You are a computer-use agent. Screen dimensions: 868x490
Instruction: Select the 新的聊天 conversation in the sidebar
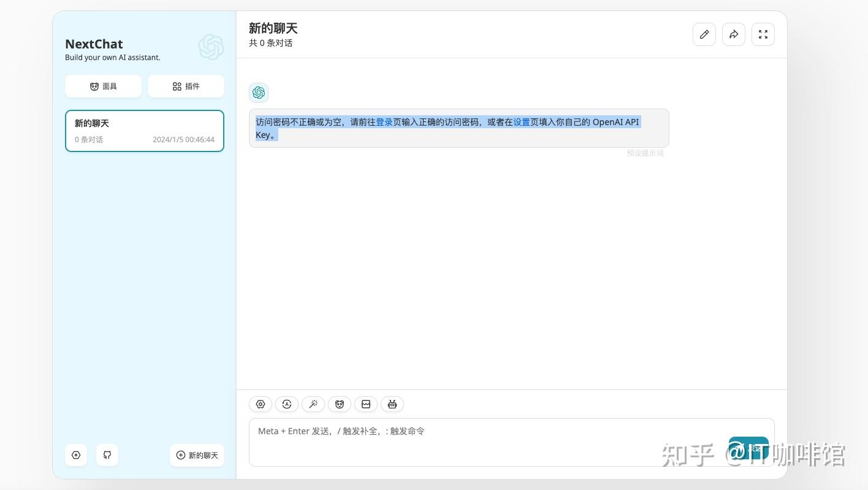point(144,131)
